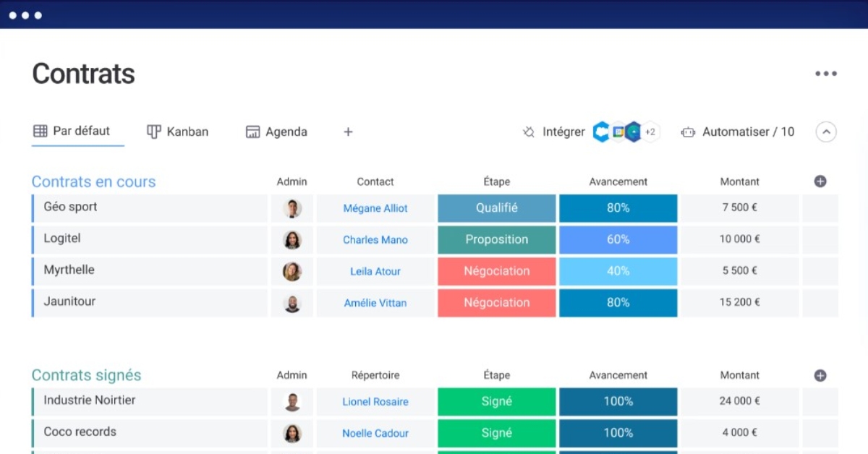
Task: Click admin avatar in Industrie Noirtier row
Action: pyautogui.click(x=292, y=402)
